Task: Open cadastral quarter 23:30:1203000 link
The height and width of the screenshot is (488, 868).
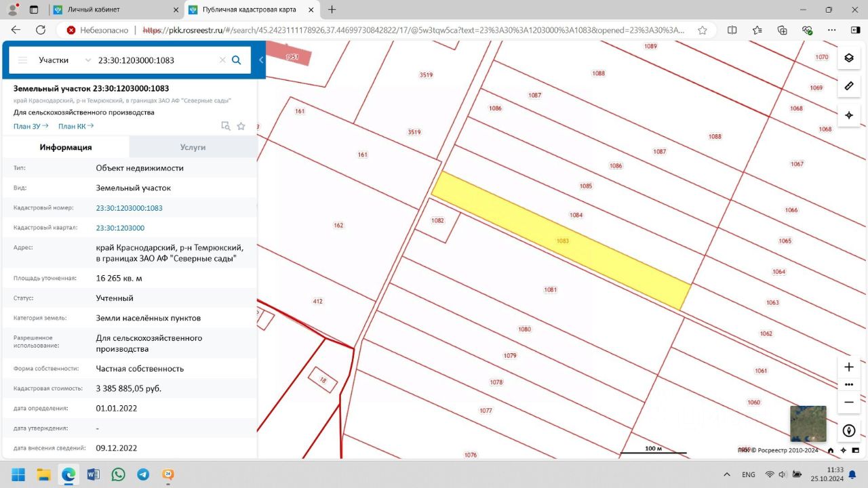Action: pos(120,228)
